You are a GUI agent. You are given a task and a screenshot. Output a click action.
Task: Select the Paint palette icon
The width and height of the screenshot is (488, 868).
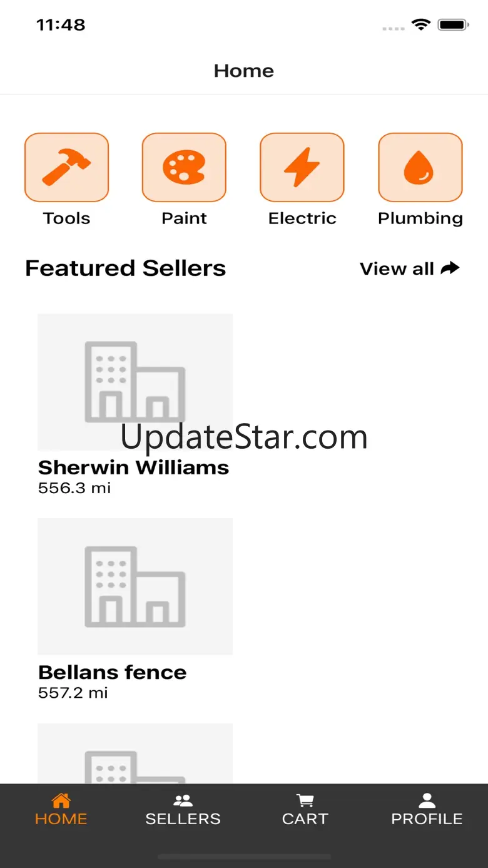pyautogui.click(x=184, y=167)
